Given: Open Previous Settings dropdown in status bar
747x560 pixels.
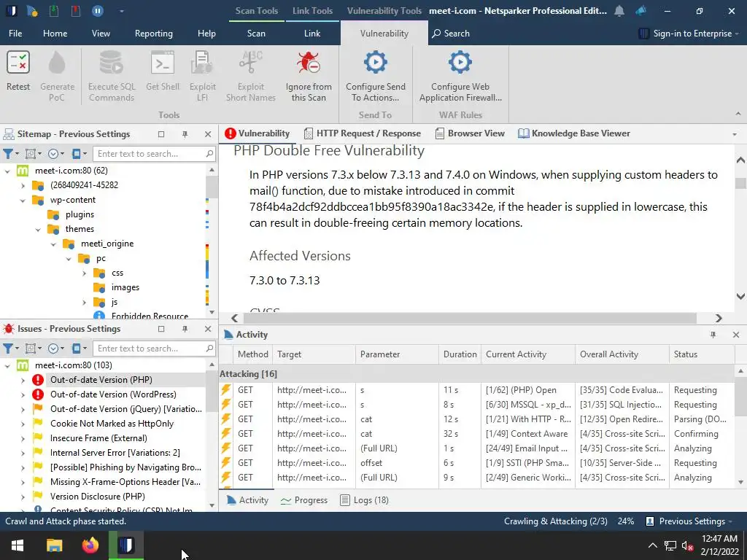Looking at the screenshot, I should click(x=689, y=521).
